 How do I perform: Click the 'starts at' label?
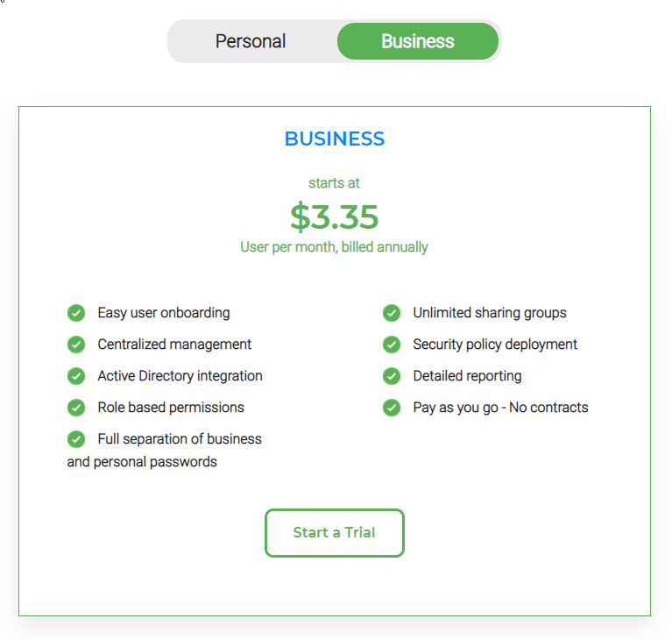pyautogui.click(x=335, y=183)
